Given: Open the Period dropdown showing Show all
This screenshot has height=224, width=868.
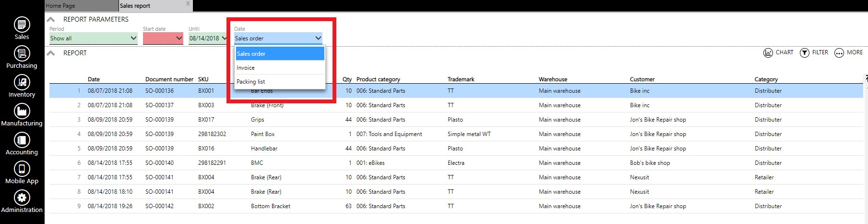Looking at the screenshot, I should point(94,38).
